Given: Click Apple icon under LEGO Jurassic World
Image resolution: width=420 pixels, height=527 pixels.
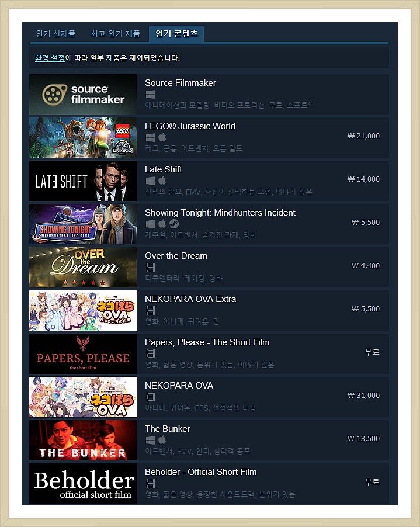Looking at the screenshot, I should [x=162, y=137].
